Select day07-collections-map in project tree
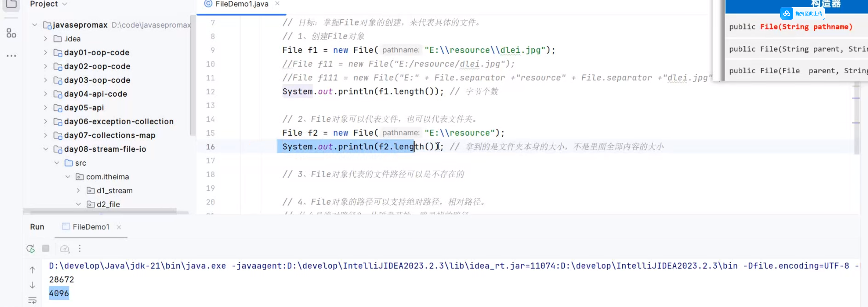 (x=109, y=135)
